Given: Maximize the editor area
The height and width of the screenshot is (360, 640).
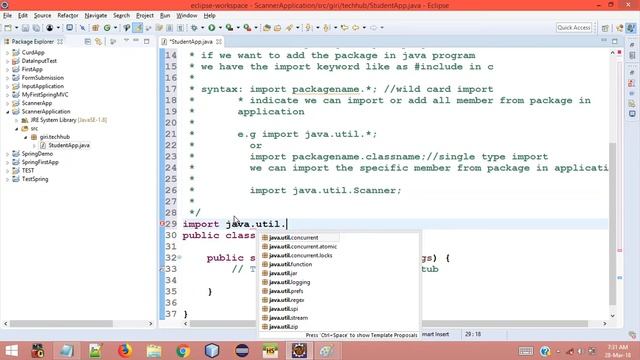Looking at the screenshot, I should pos(615,41).
